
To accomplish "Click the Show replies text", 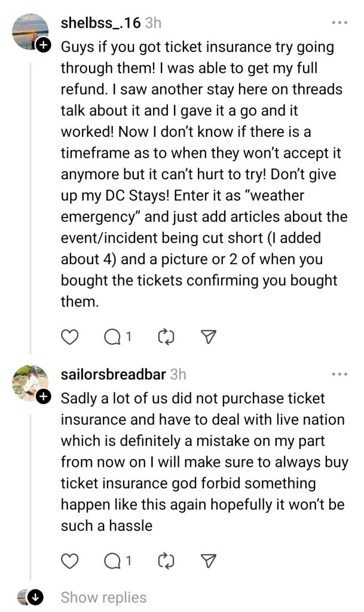I will click(x=103, y=597).
